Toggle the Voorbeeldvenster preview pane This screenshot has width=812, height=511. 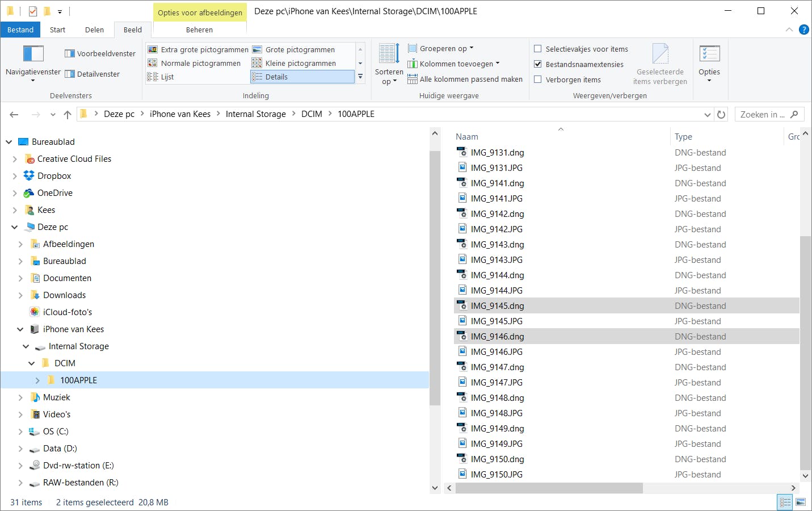click(100, 53)
